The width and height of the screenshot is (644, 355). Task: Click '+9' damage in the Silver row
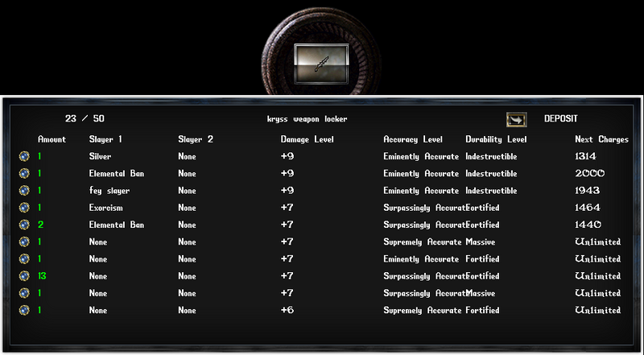coord(287,156)
